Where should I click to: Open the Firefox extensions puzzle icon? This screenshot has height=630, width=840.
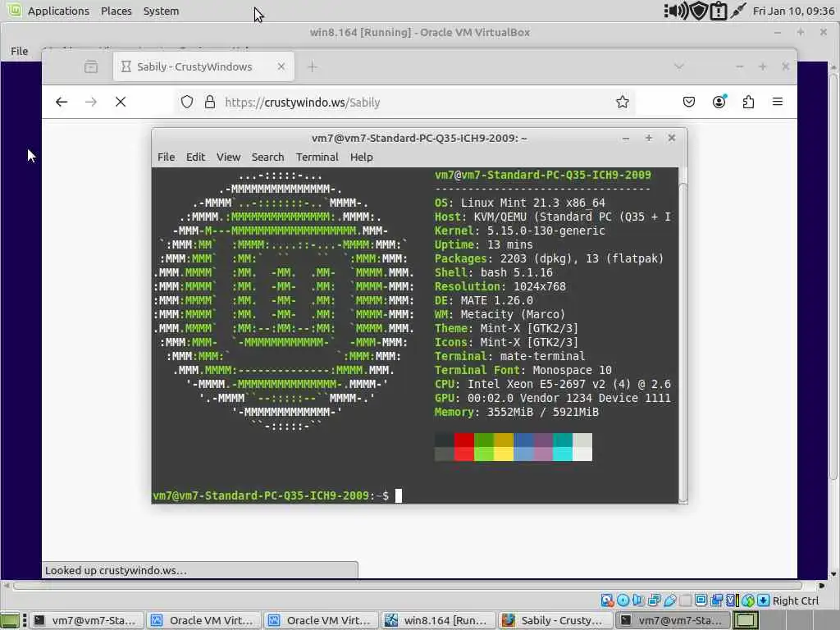(748, 102)
